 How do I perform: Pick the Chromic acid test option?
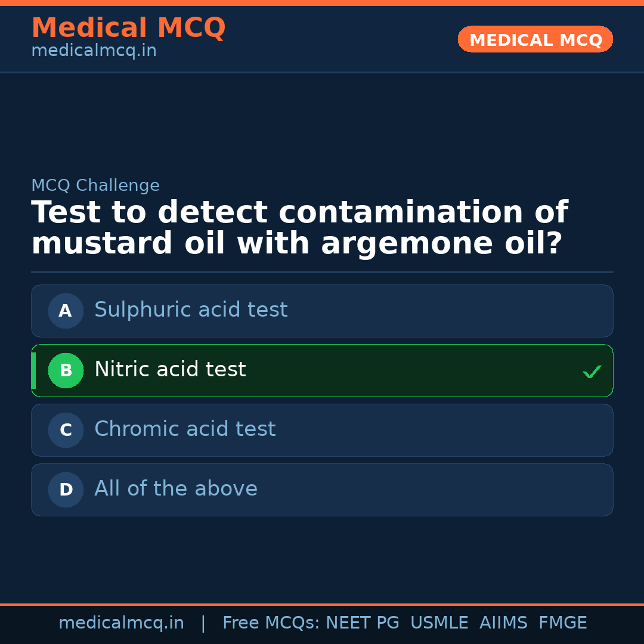(185, 429)
